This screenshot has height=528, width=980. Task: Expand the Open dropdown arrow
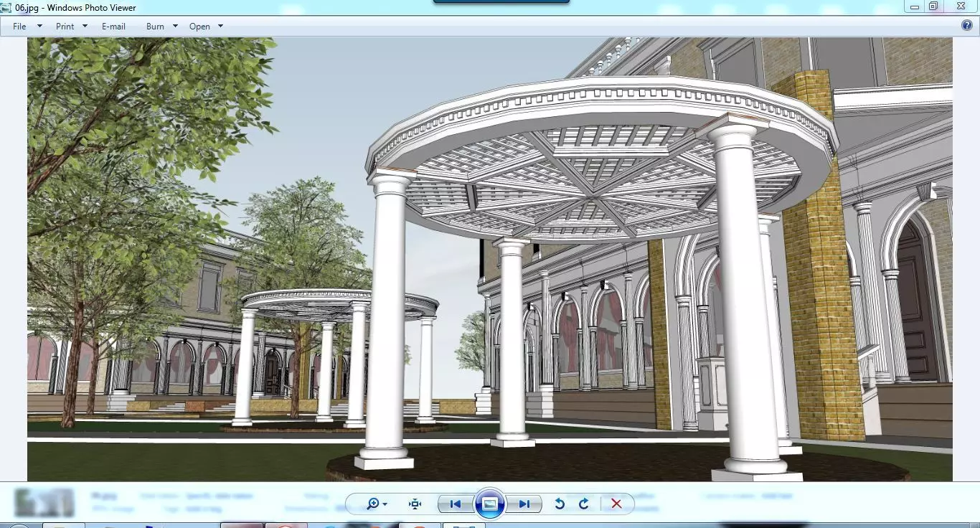pos(220,26)
